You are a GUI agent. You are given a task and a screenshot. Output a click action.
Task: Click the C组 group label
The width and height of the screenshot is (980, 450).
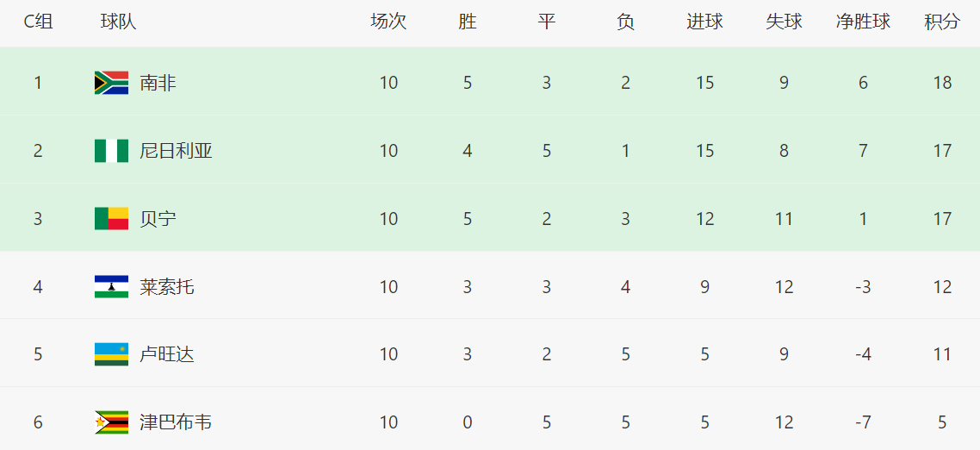coord(38,22)
